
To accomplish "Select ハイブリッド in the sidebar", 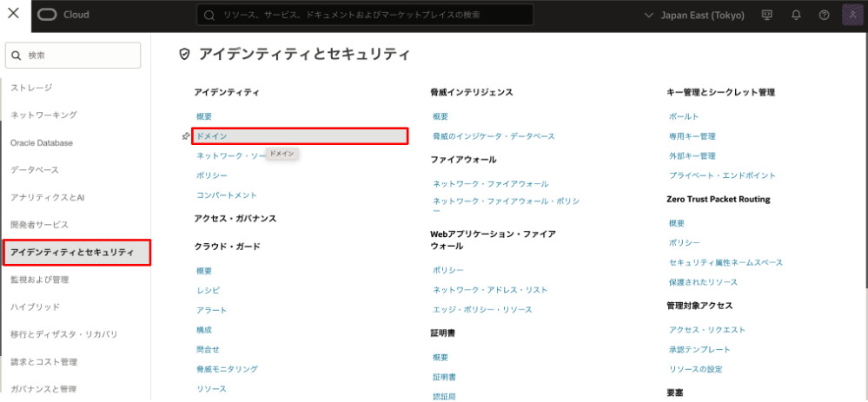I will tap(35, 306).
